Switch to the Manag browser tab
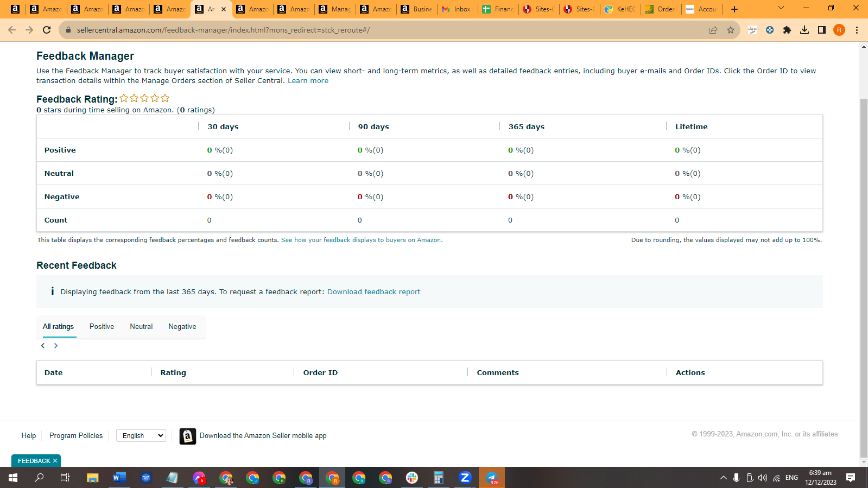This screenshot has height=488, width=868. pos(335,9)
